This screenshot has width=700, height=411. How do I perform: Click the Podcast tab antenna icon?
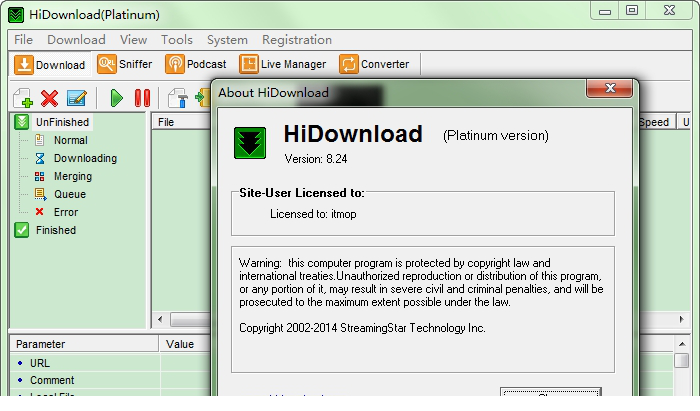(x=175, y=64)
